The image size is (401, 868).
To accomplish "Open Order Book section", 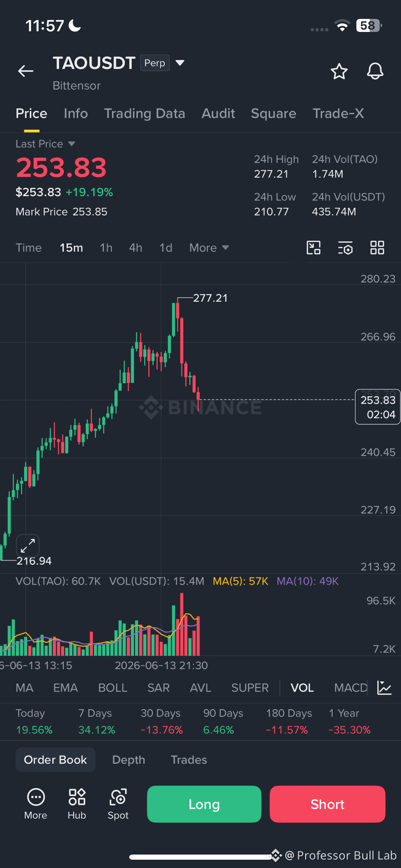I will (x=55, y=759).
